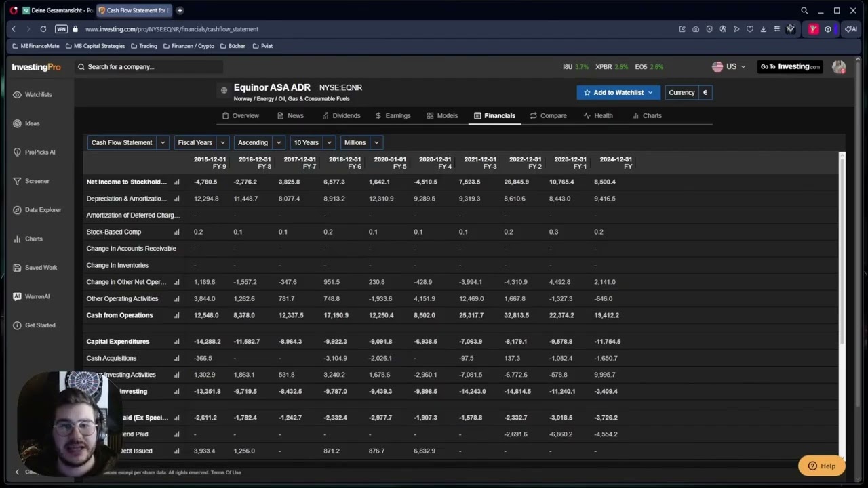Open the Terms Of Use link
Image resolution: width=868 pixels, height=488 pixels.
pos(226,472)
